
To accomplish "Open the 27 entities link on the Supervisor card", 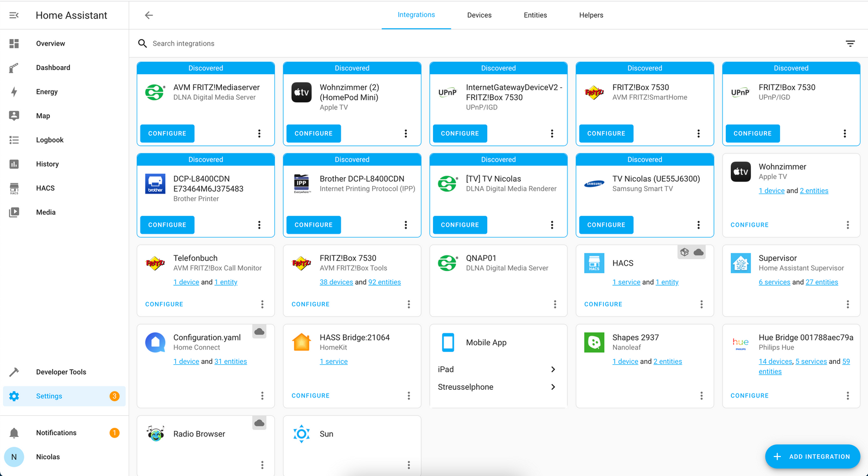I will click(x=822, y=282).
